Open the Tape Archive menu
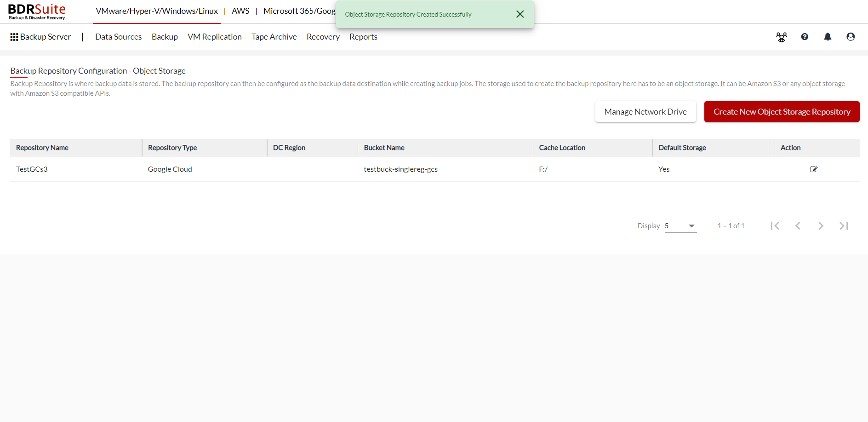The image size is (868, 422). pos(274,37)
